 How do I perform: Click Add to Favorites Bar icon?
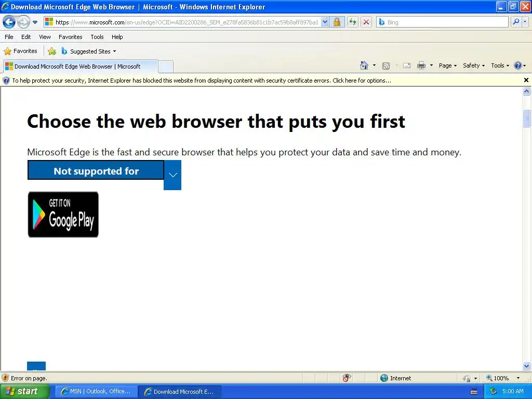pos(52,51)
